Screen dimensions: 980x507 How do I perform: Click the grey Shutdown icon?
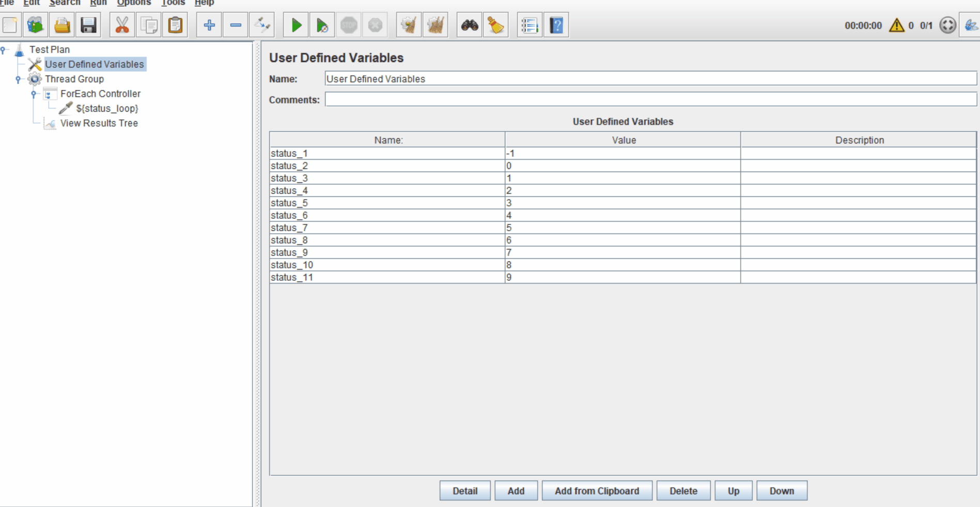pyautogui.click(x=375, y=25)
